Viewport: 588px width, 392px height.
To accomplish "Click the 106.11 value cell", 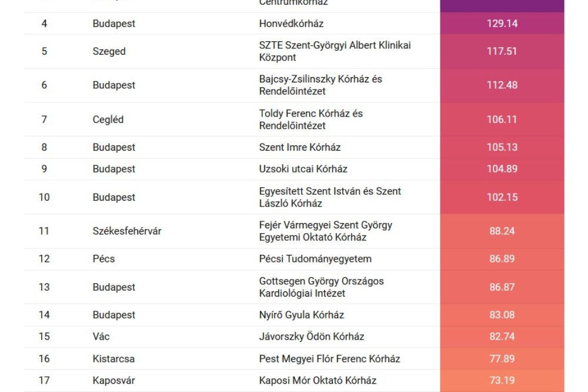I will pyautogui.click(x=502, y=119).
